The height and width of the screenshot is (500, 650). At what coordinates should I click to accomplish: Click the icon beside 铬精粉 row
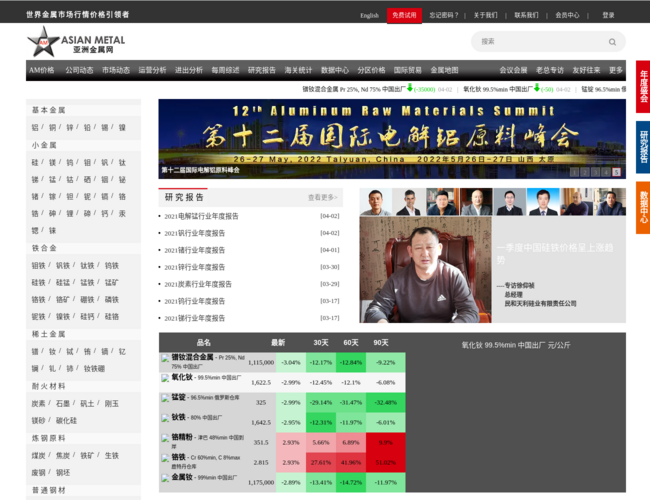(x=165, y=437)
